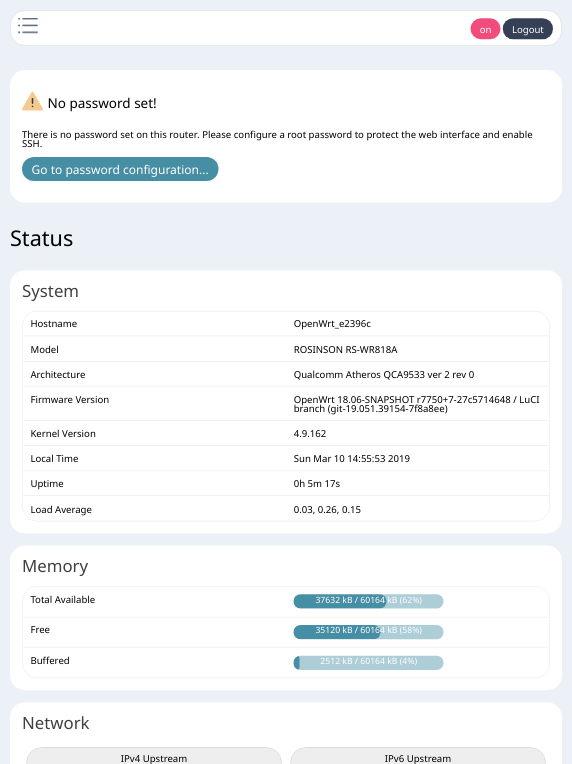Click architecture value Qualcomm Atheros QCA9533
The height and width of the screenshot is (764, 572).
383,374
